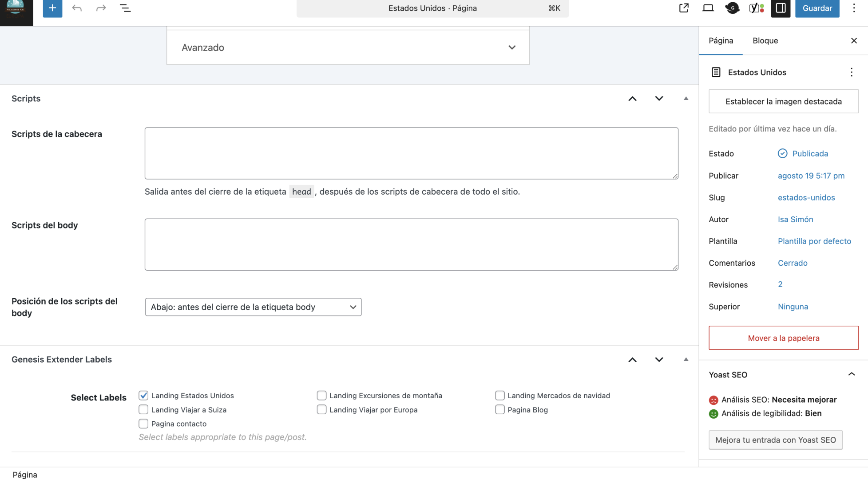
Task: Move the Scripts metabox down with arrow
Action: [659, 99]
